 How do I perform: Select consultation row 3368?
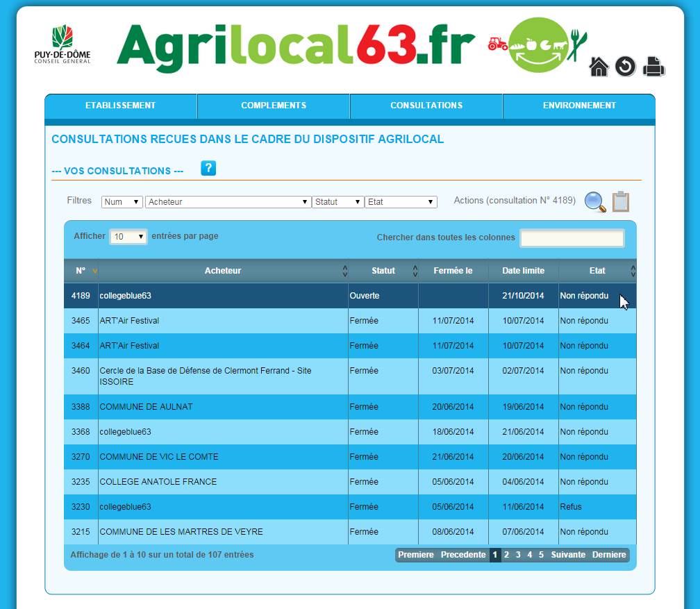pyautogui.click(x=350, y=432)
